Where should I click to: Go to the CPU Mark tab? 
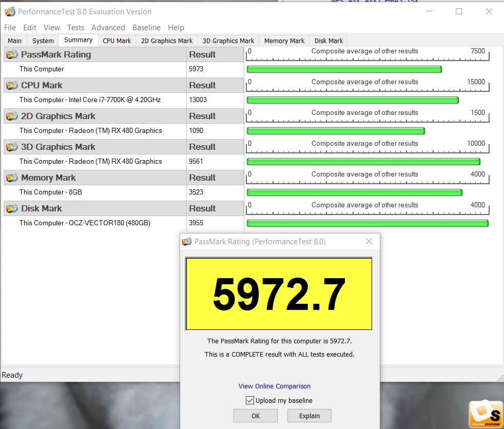click(117, 41)
